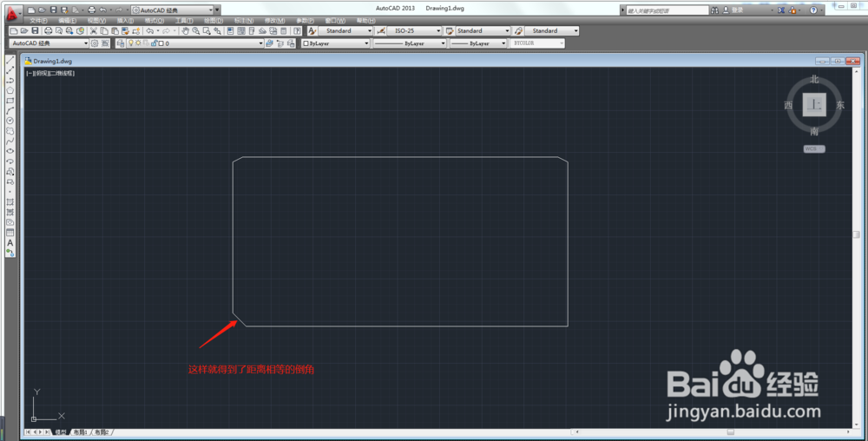This screenshot has height=441, width=868.
Task: Select the Multiline Text tool
Action: click(x=10, y=243)
